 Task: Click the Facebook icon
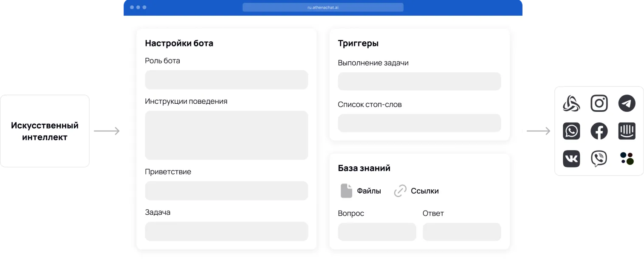coord(599,131)
